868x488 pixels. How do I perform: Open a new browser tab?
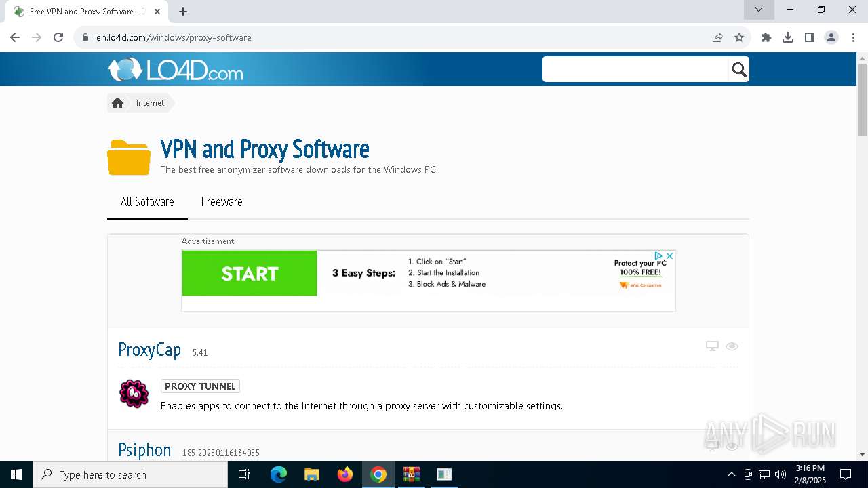point(183,12)
